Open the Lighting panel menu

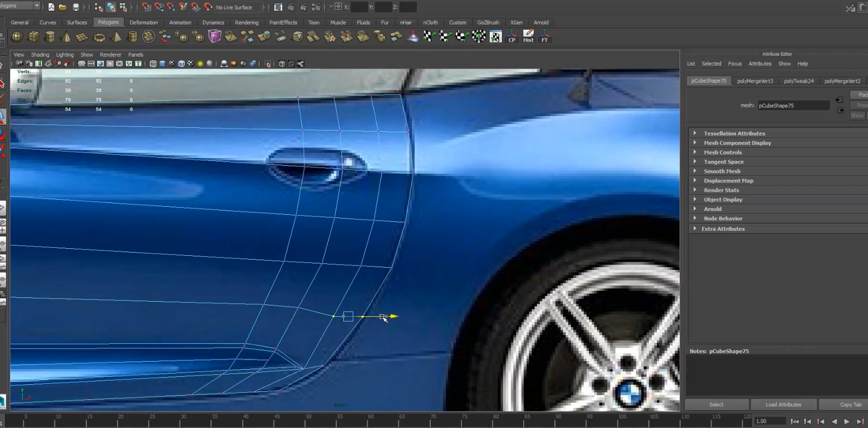pos(65,55)
